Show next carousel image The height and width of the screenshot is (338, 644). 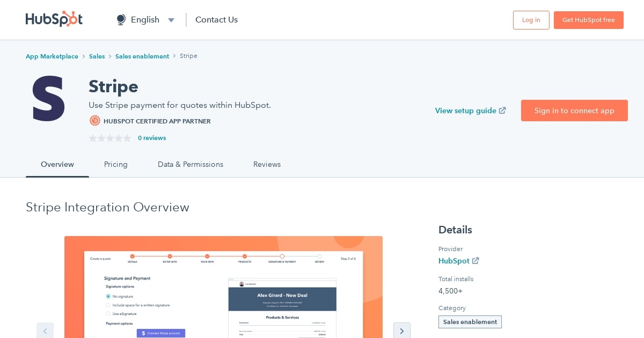coord(402,330)
